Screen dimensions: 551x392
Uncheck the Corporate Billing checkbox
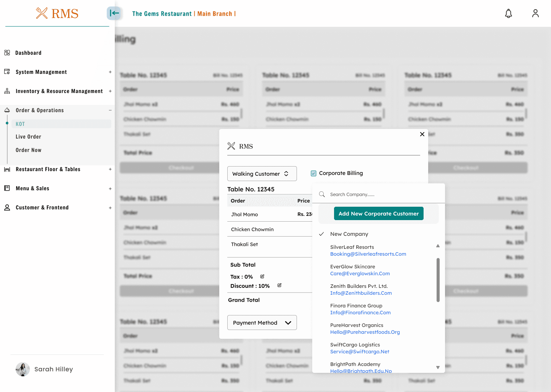[x=313, y=173]
